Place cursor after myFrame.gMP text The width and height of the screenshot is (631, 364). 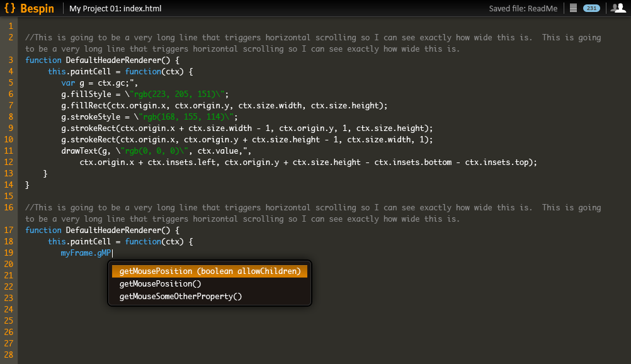tap(112, 253)
